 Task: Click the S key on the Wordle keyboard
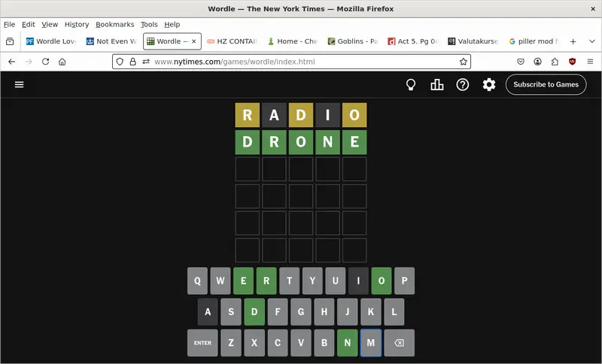[x=231, y=312]
